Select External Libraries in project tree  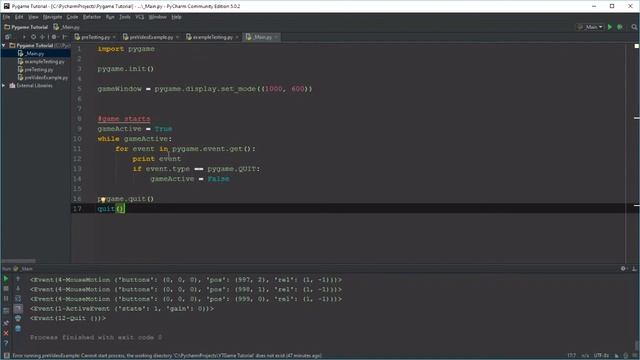pos(31,86)
